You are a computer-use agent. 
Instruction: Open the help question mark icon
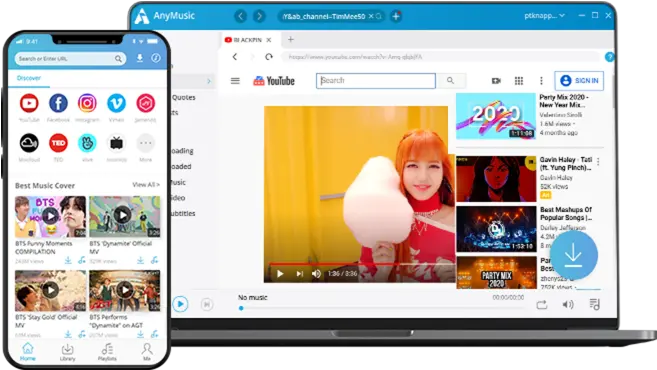610,57
